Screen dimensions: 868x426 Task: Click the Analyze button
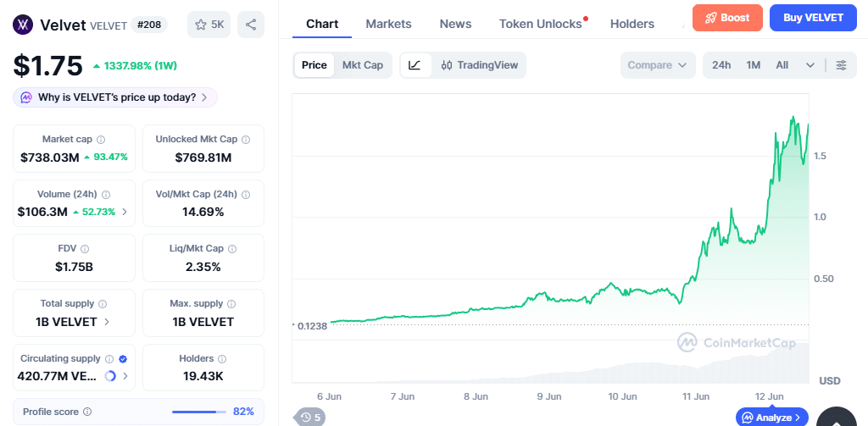coord(771,418)
